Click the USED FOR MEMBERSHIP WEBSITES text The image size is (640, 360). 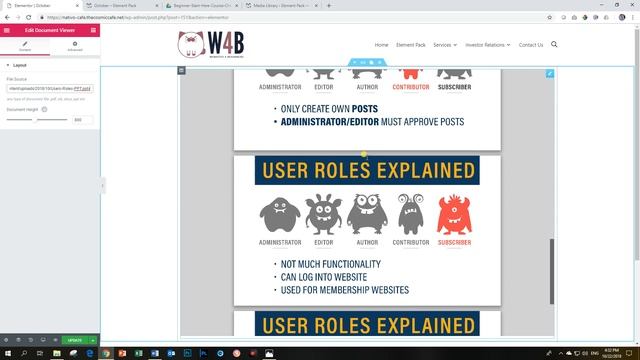pyautogui.click(x=345, y=290)
